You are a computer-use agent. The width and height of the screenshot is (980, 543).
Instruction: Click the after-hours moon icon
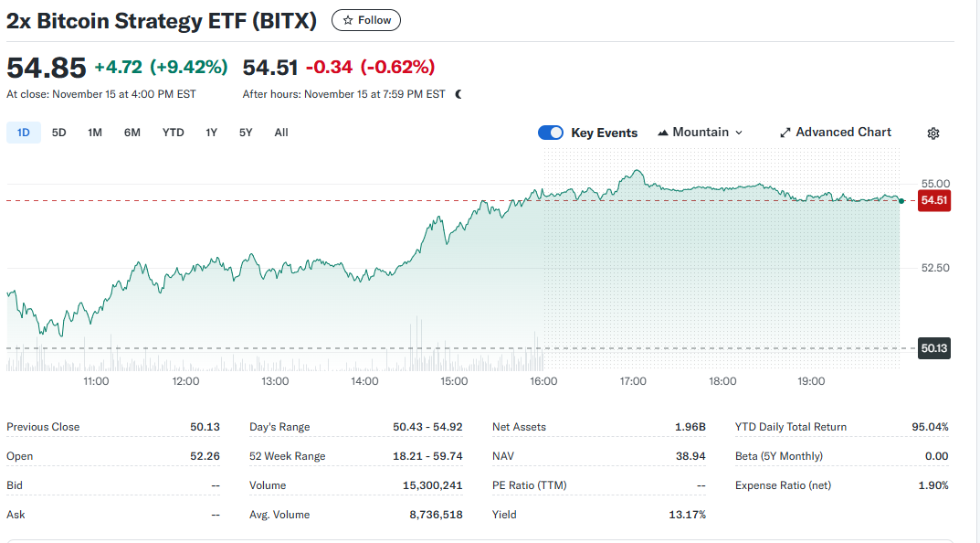[458, 94]
